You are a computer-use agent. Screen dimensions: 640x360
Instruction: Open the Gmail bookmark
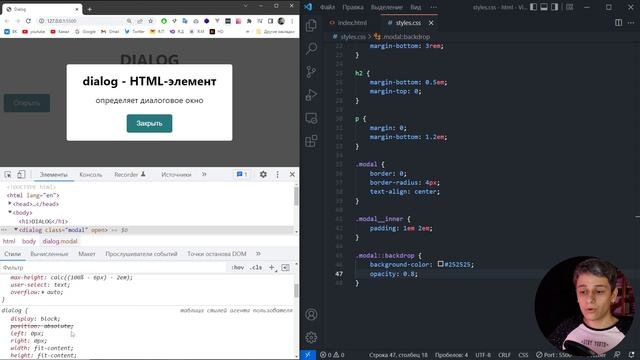110,31
